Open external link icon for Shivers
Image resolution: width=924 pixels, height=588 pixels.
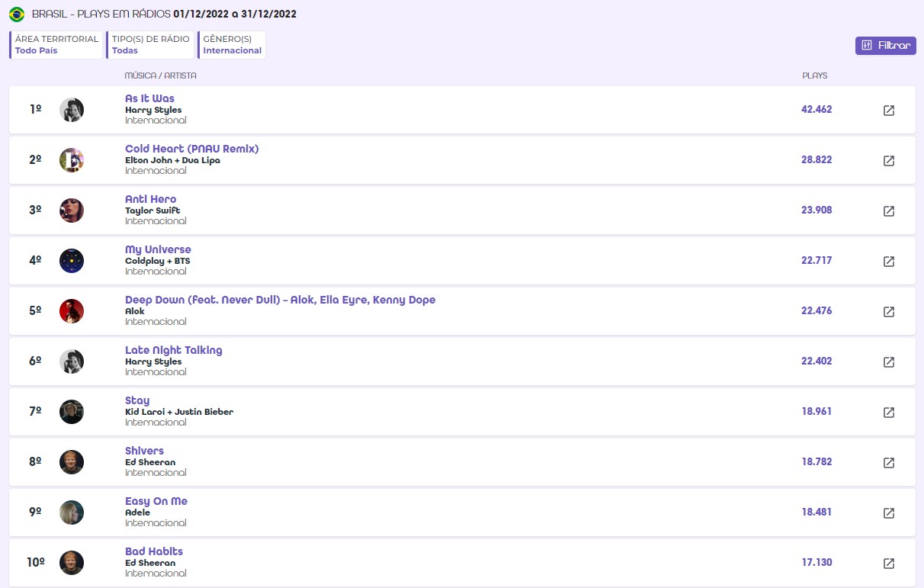click(888, 462)
